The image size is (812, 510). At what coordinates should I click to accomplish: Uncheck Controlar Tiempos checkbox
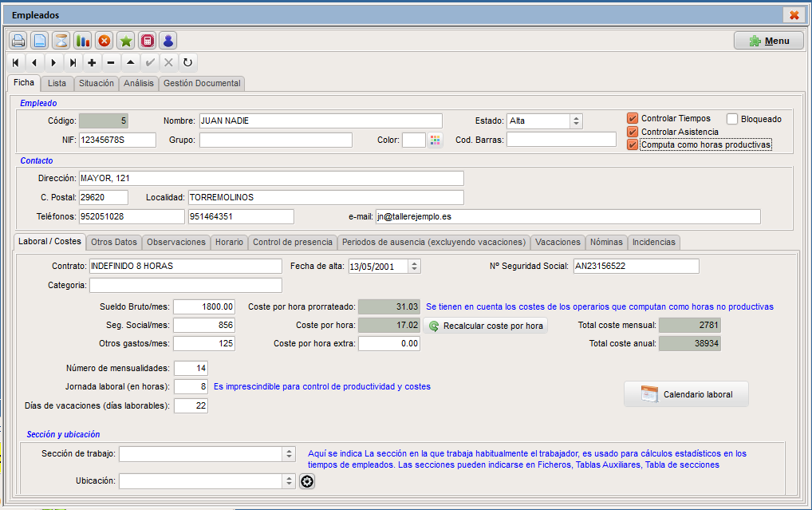633,119
